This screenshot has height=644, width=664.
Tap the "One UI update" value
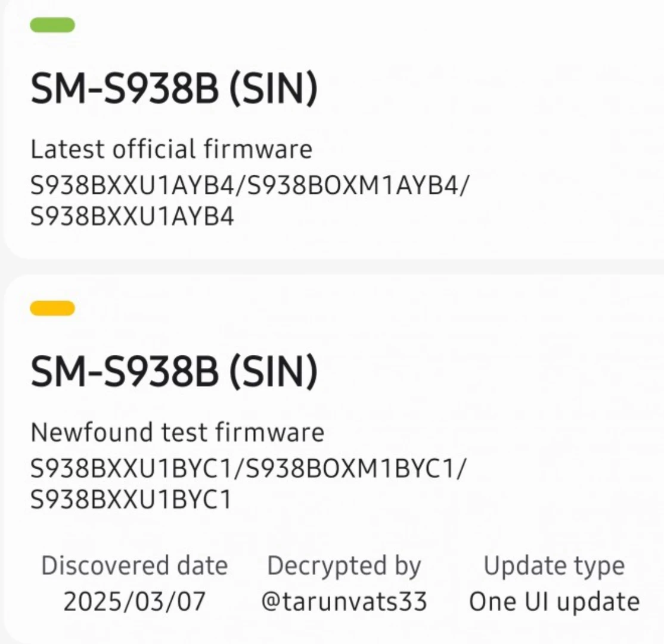click(x=554, y=602)
